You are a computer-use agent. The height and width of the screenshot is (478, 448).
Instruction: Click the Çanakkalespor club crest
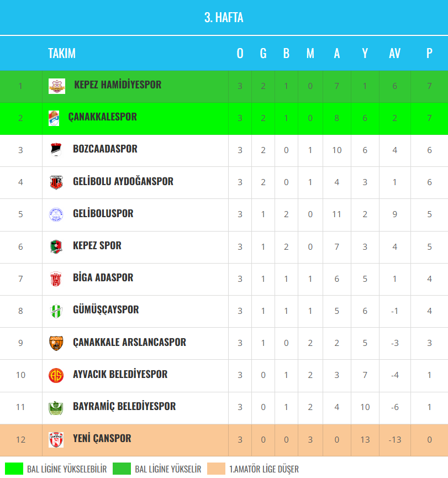coord(54,118)
